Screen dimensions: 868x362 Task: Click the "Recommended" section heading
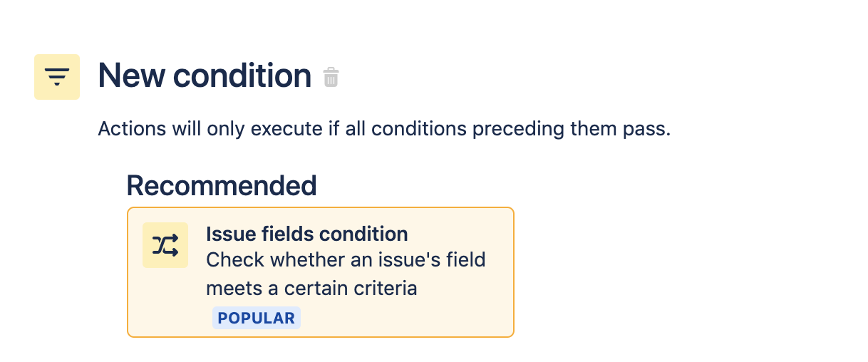pyautogui.click(x=221, y=185)
